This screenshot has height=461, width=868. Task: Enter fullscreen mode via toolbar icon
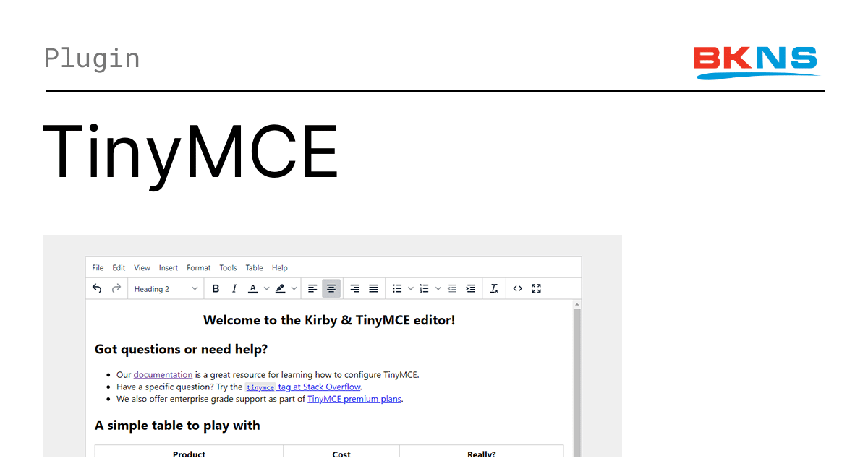coord(536,288)
